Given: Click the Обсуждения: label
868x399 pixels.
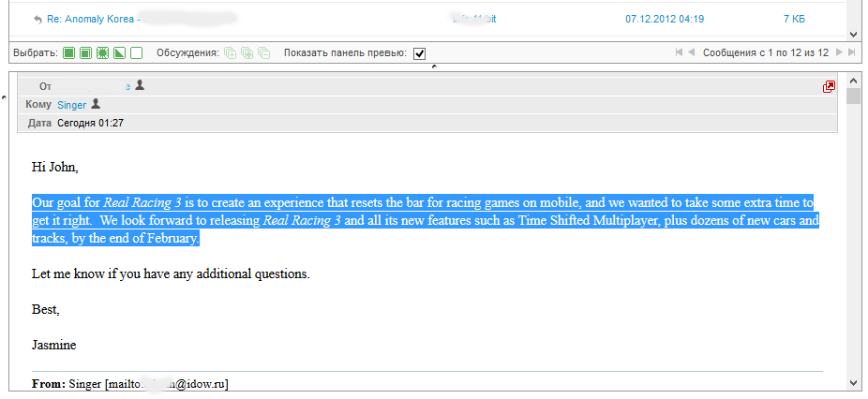Looking at the screenshot, I should pos(187,53).
